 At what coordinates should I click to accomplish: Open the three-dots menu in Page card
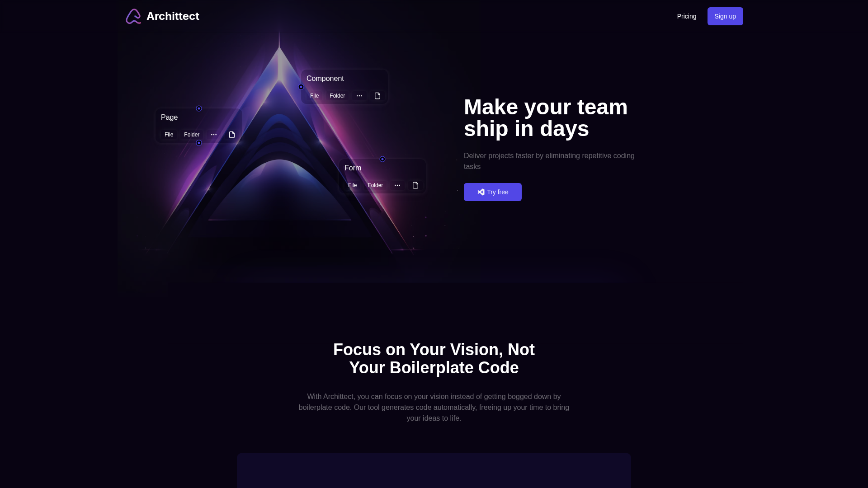coord(214,135)
